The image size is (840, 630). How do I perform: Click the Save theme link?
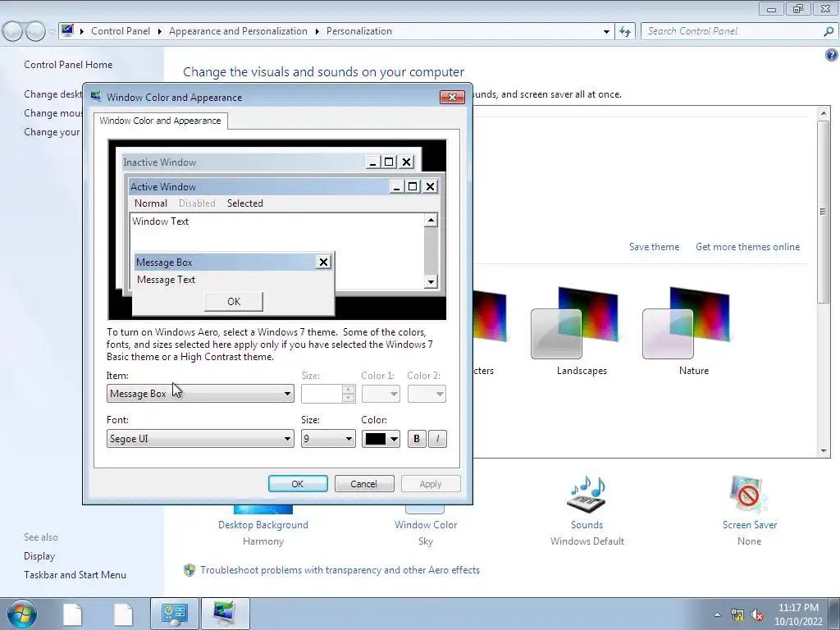pos(654,247)
